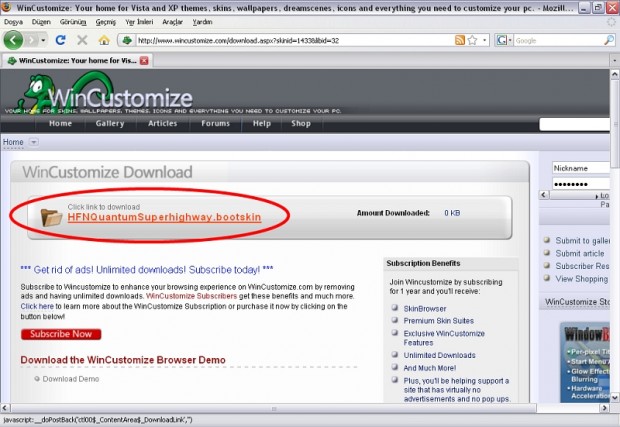Screen dimensions: 620x427
Task: Open the Help navigation item
Action: click(262, 123)
